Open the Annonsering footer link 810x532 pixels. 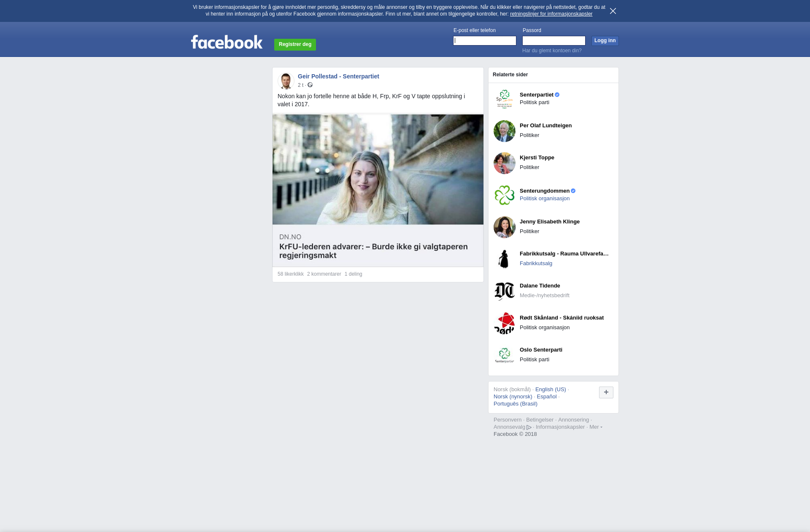[573, 420]
